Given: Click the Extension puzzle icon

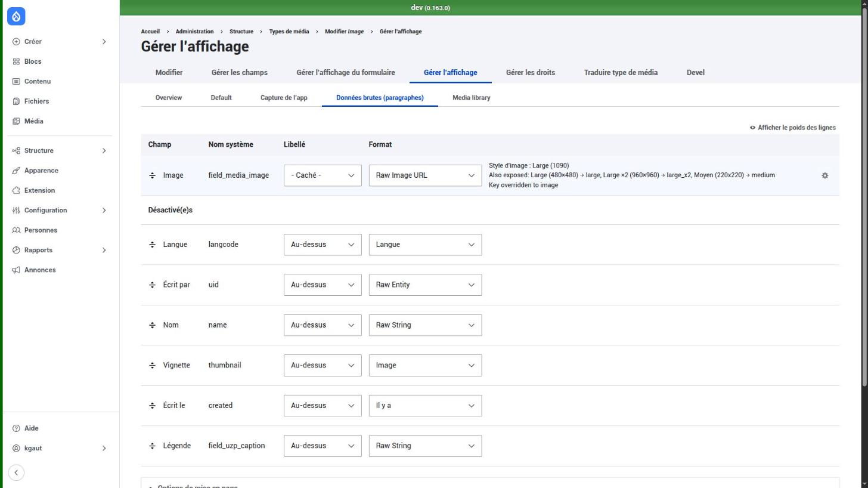Looking at the screenshot, I should pyautogui.click(x=16, y=190).
